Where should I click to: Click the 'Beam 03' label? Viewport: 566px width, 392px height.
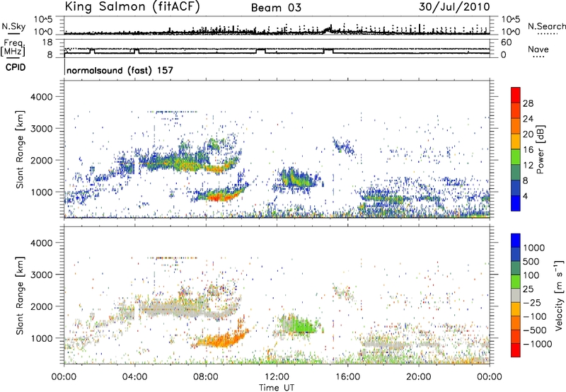pyautogui.click(x=276, y=8)
